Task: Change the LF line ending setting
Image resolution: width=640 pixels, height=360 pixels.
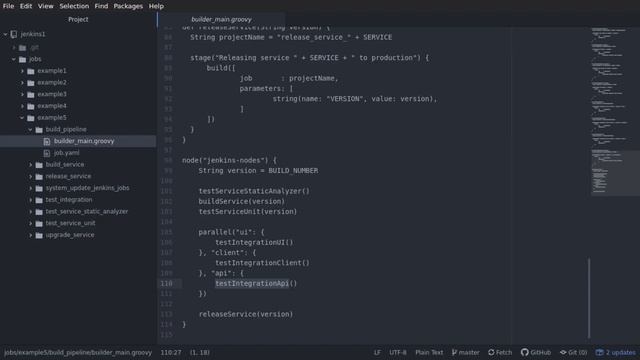Action: point(377,352)
